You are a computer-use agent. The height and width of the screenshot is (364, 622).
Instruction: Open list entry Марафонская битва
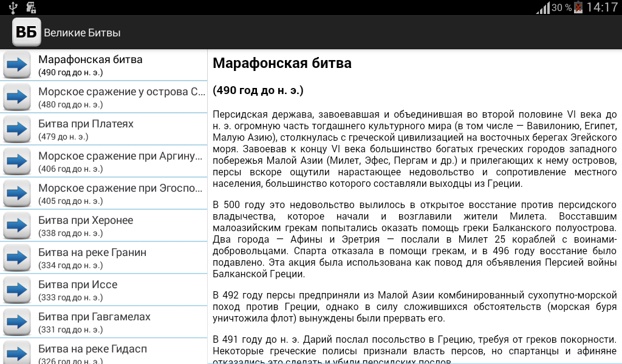coord(103,65)
